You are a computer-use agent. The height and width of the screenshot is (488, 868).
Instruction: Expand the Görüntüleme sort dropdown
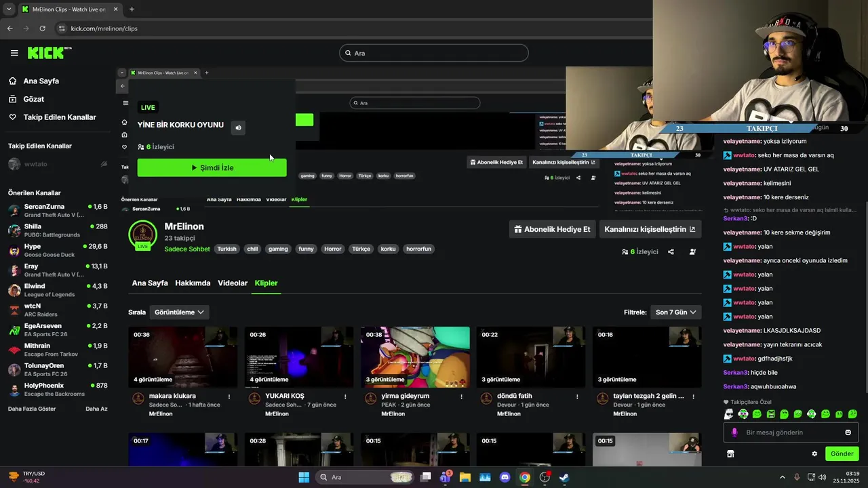pos(179,312)
